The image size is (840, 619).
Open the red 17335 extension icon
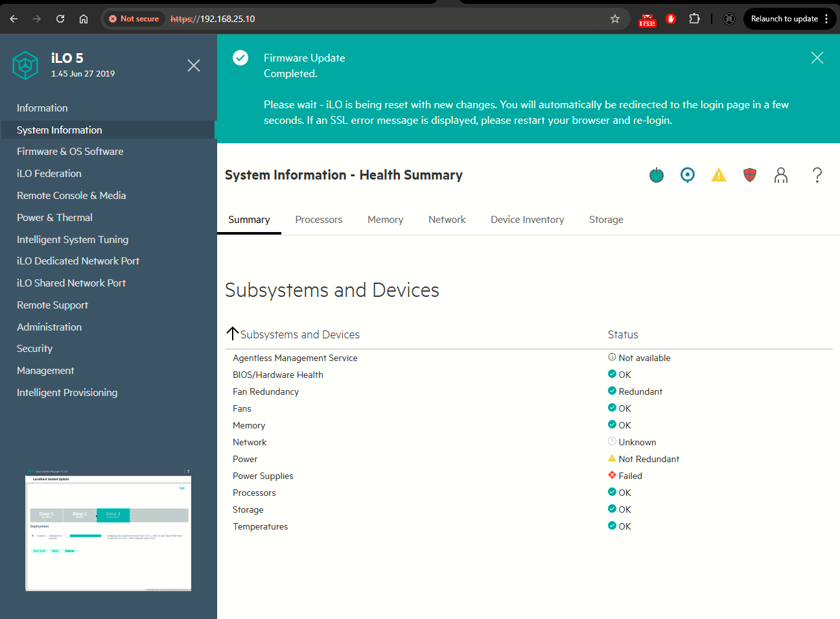coord(647,19)
